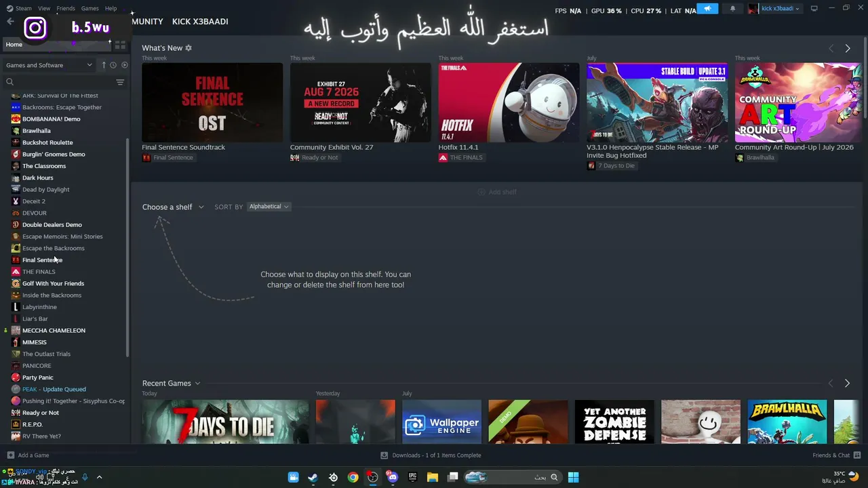Open the Downloads status link
This screenshot has width=868, height=488.
point(431,455)
